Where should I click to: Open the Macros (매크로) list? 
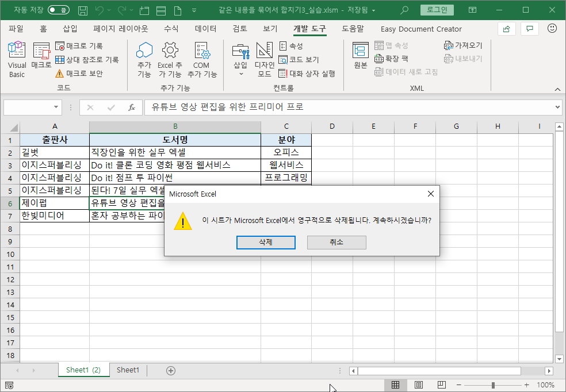pos(41,56)
